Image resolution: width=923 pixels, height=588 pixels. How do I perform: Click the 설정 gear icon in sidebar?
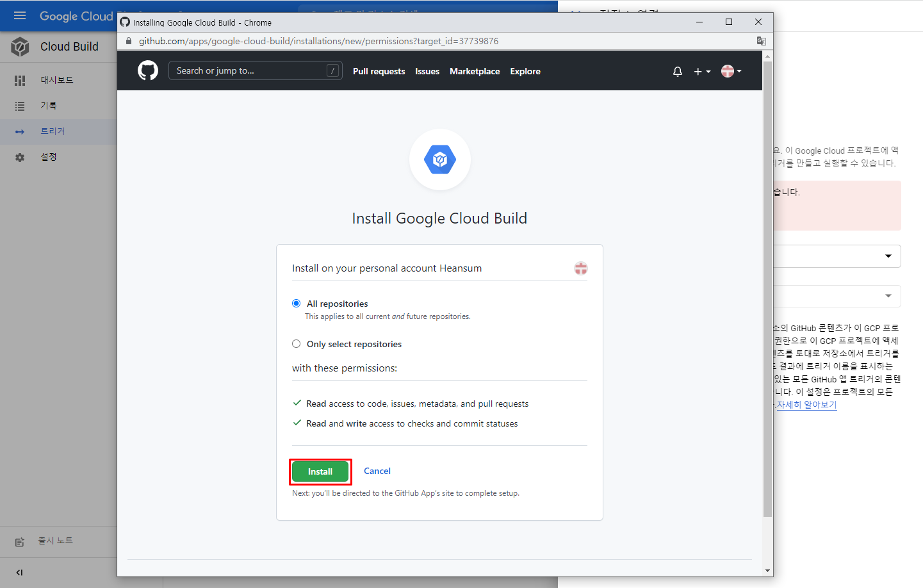point(20,157)
